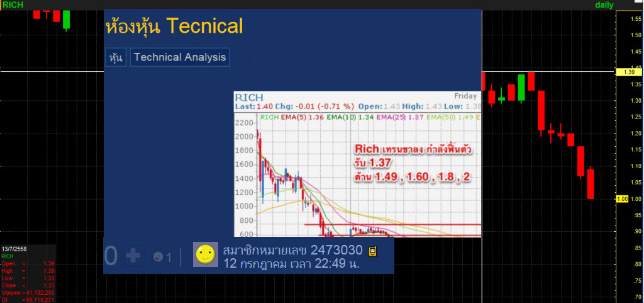The height and width of the screenshot is (303, 644).
Task: Click the daily timeframe label
Action: click(x=604, y=5)
